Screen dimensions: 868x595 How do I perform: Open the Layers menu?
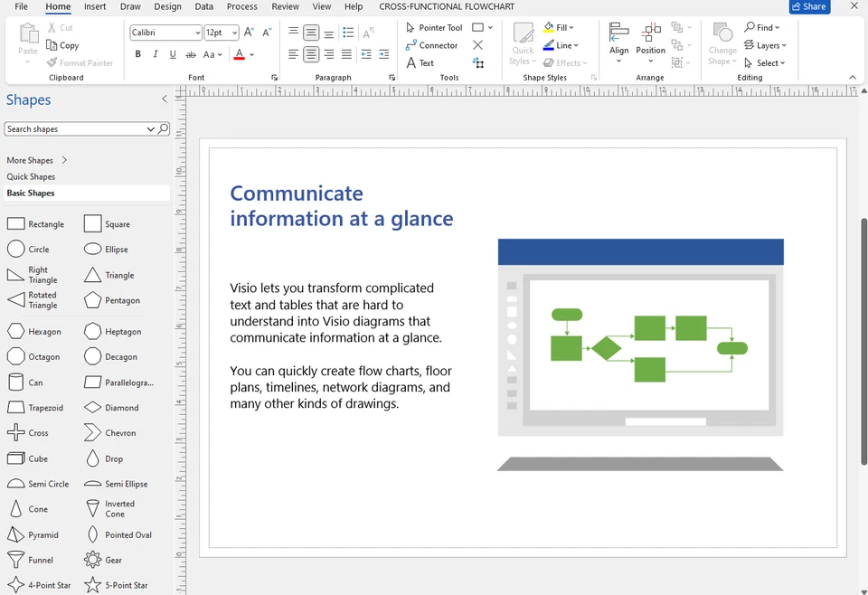[x=766, y=45]
